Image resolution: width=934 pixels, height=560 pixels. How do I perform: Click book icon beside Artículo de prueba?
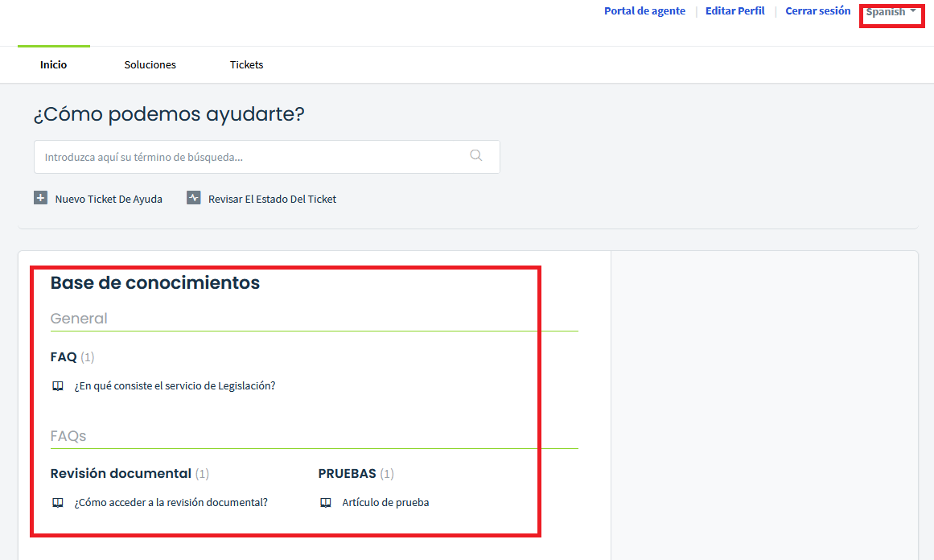click(x=326, y=503)
